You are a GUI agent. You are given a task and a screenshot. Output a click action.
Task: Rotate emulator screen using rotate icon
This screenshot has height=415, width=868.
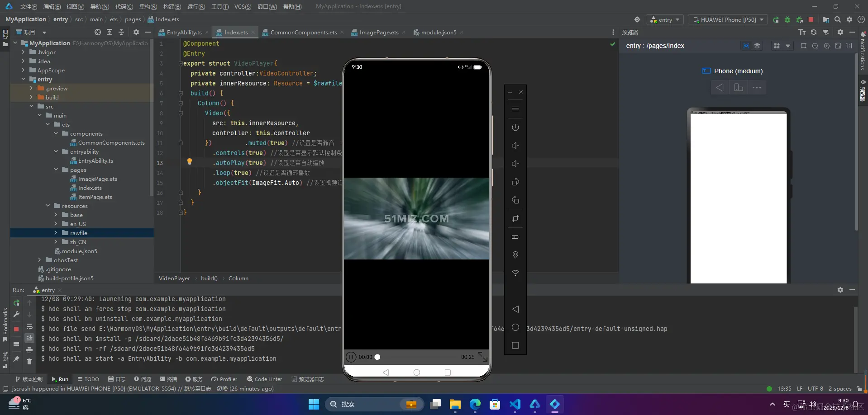(x=515, y=182)
